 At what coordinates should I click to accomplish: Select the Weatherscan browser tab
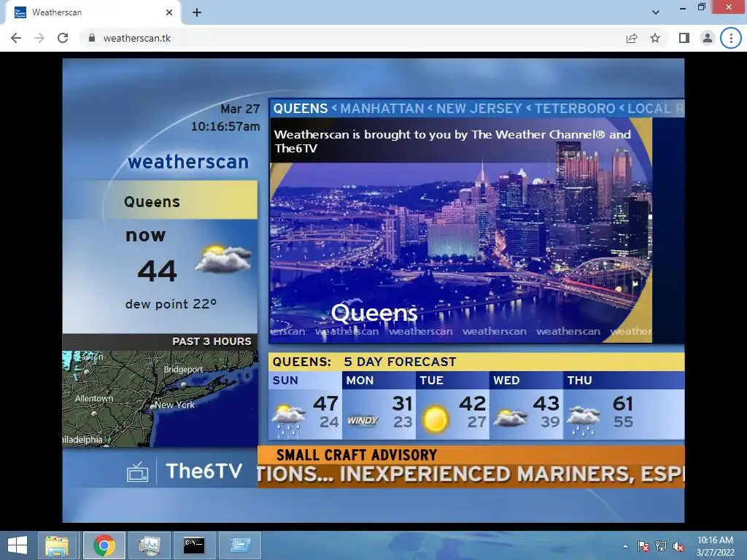point(93,12)
